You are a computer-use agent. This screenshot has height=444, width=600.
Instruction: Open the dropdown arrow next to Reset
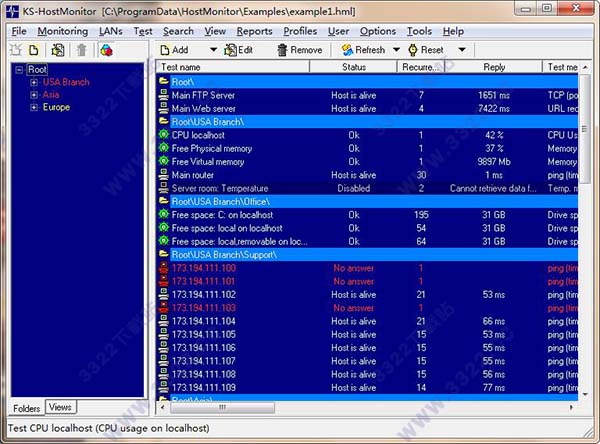point(462,50)
